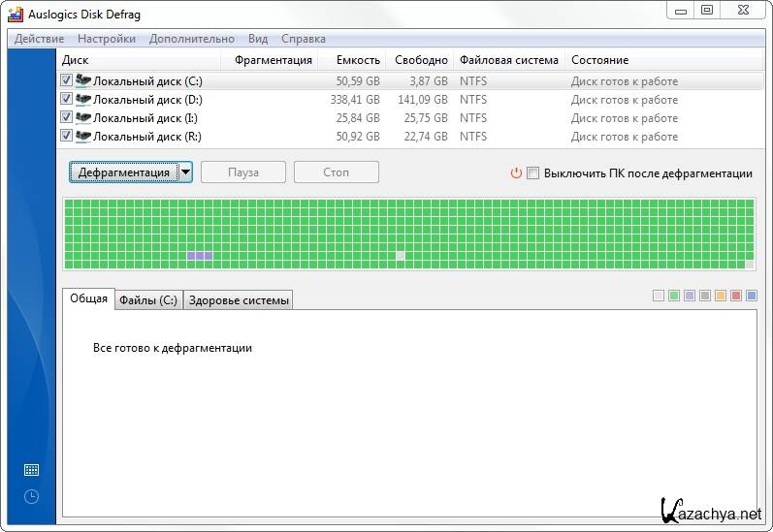The width and height of the screenshot is (773, 532).
Task: Open the Действие menu
Action: click(x=40, y=39)
